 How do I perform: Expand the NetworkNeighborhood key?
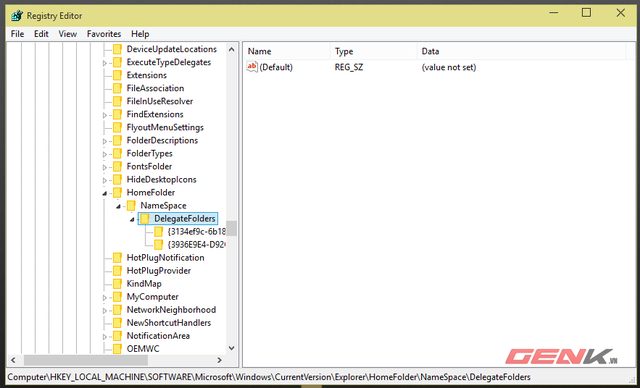104,311
